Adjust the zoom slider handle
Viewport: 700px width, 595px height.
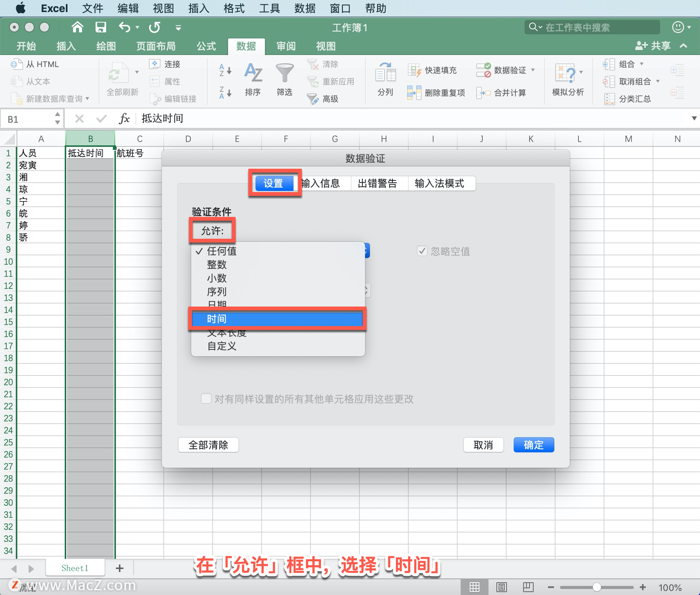point(597,587)
